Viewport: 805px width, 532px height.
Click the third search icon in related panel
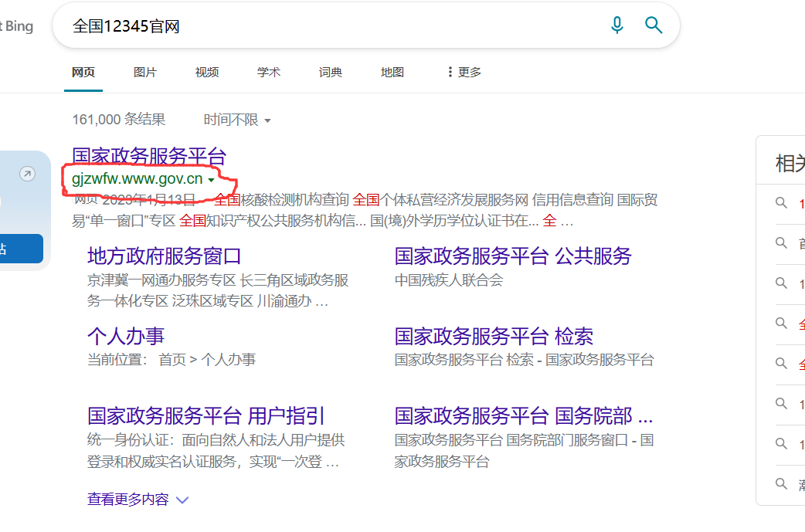click(x=781, y=283)
